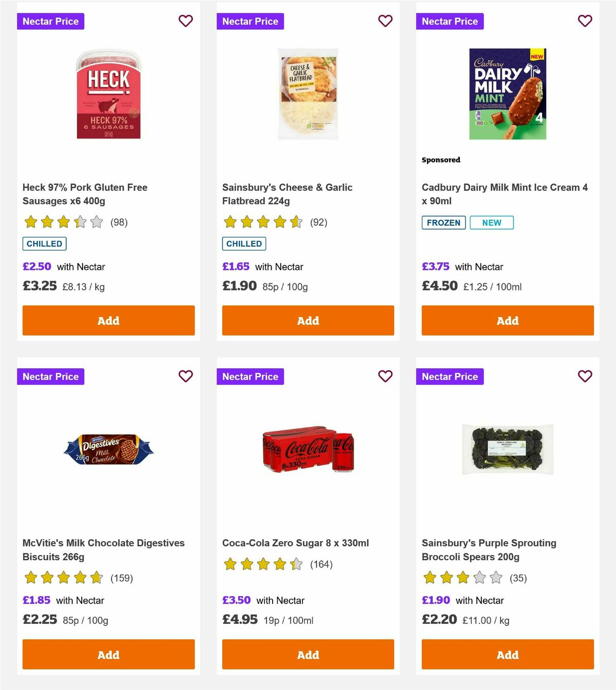Favorite the Cadbury Dairy Milk Mint Ice Cream
616x690 pixels.
pos(585,21)
